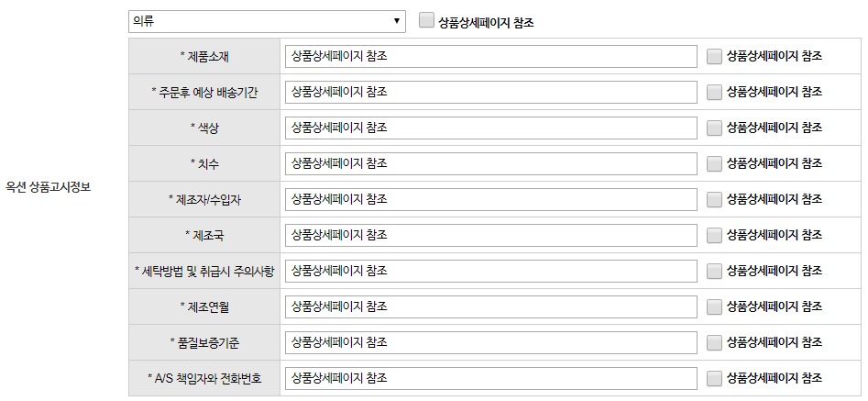
Task: Toggle the 치수 row reference checkbox
Action: coord(715,163)
